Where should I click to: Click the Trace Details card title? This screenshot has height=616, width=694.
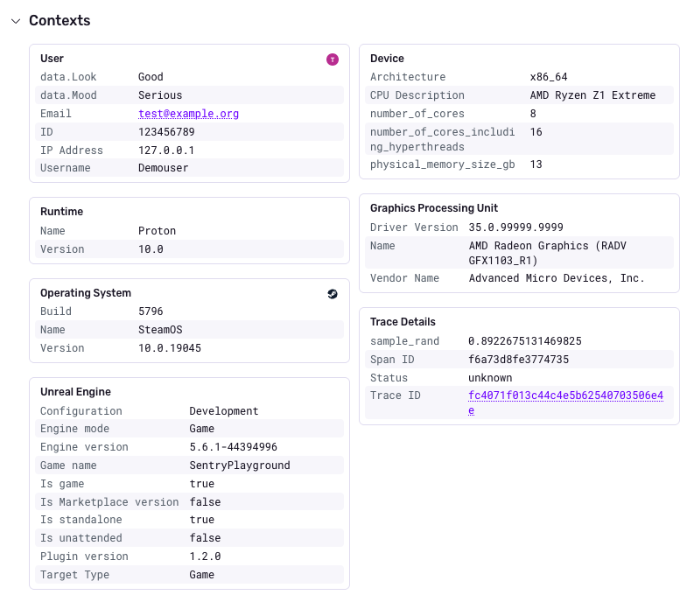[x=403, y=322]
